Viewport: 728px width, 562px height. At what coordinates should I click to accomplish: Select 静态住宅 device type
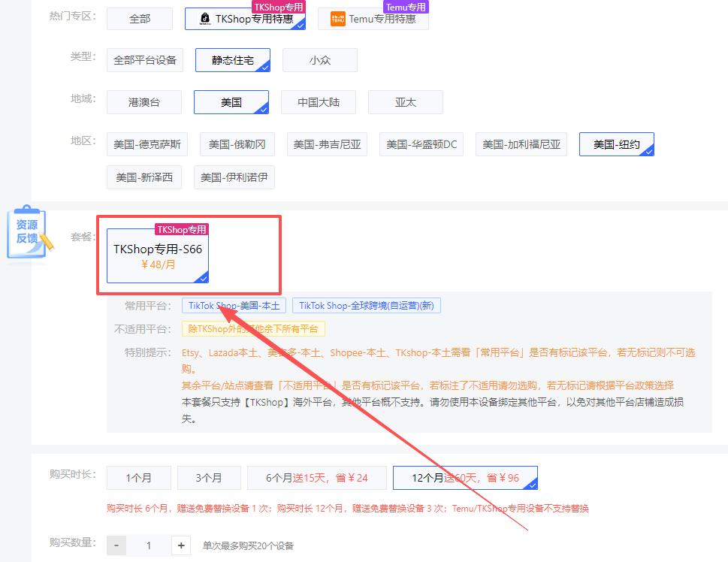(x=232, y=61)
